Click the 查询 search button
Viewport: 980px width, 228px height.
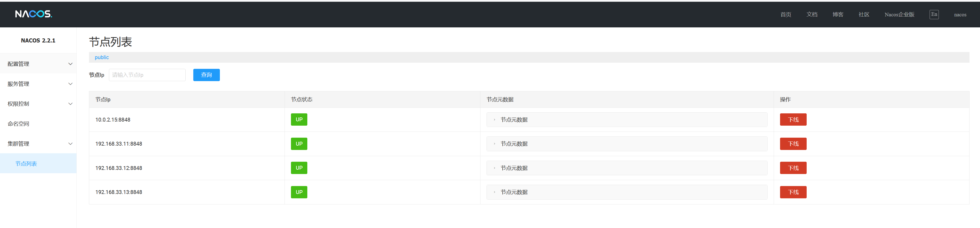206,75
